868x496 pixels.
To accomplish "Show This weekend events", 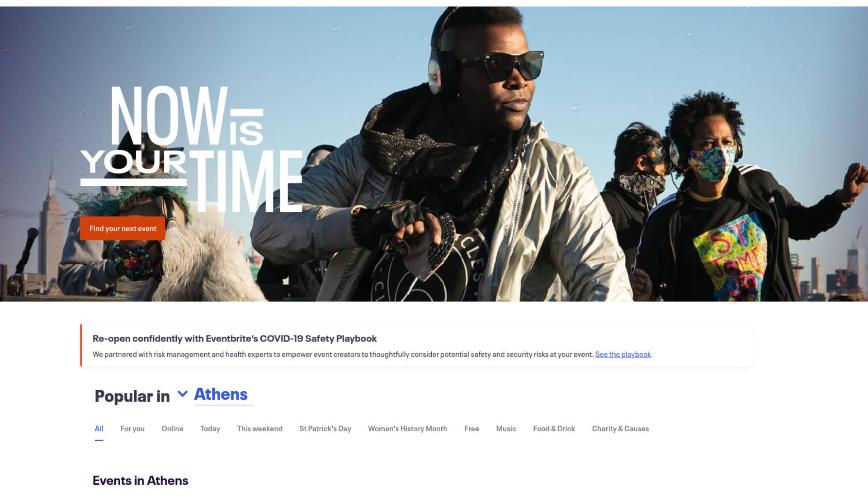I will pos(259,429).
